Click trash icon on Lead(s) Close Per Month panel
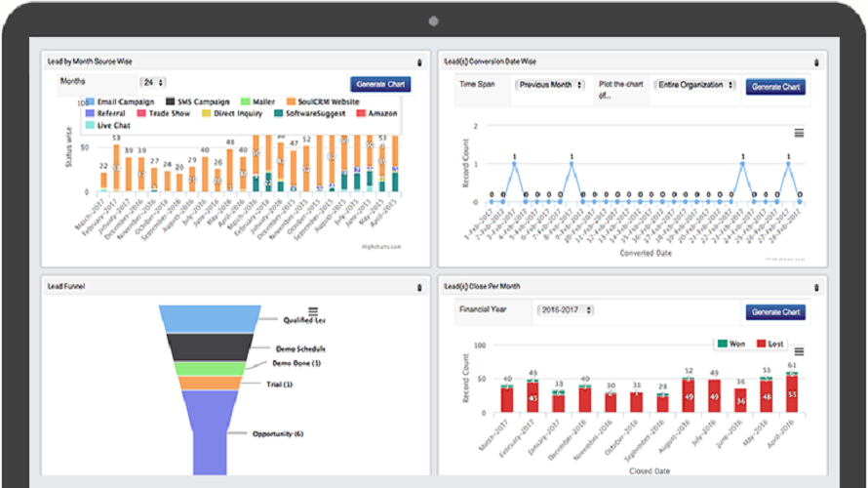This screenshot has height=488, width=868. [x=815, y=287]
